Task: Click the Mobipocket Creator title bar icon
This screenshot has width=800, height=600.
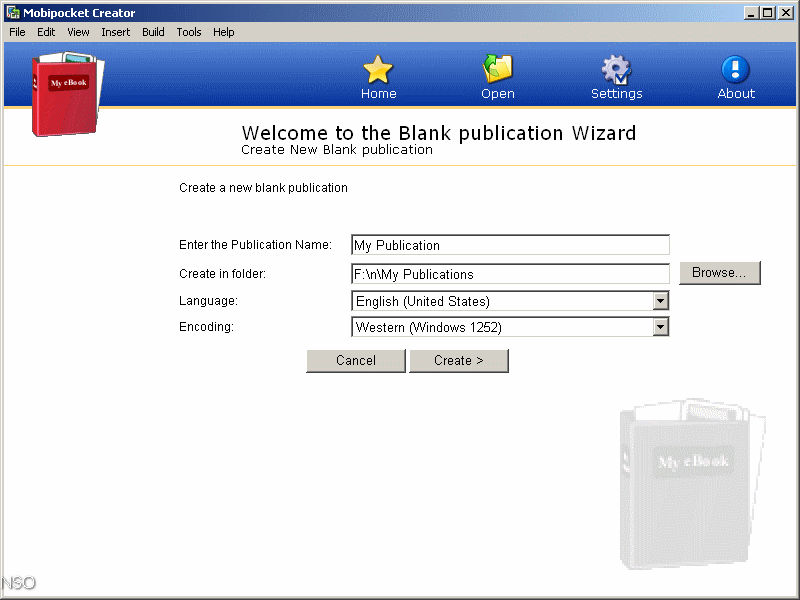Action: (12, 12)
